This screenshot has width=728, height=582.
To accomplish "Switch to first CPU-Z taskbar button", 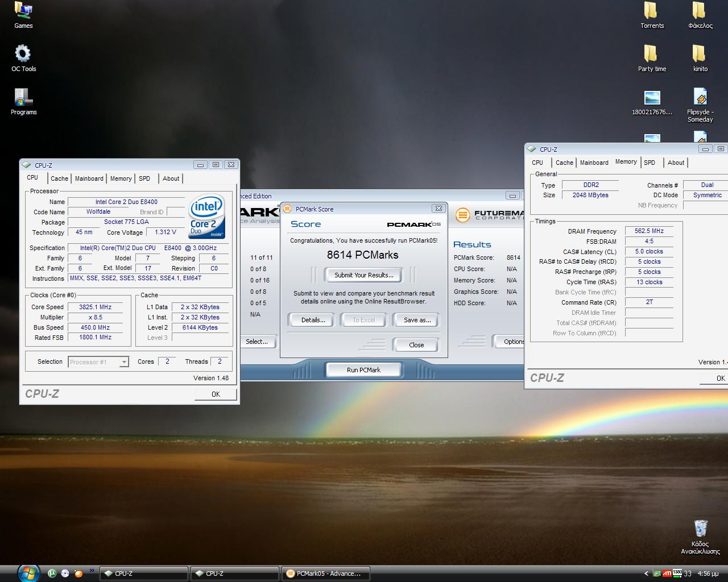I will (x=144, y=573).
